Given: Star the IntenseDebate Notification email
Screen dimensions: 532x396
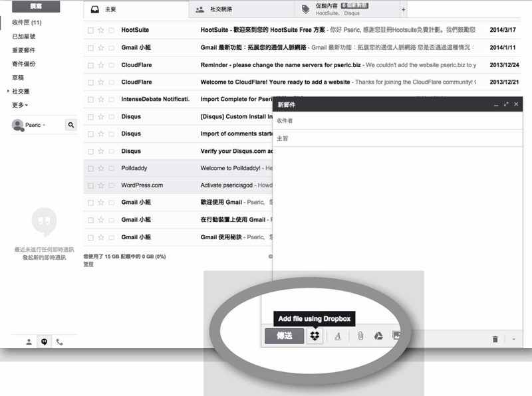Looking at the screenshot, I should click(x=101, y=99).
